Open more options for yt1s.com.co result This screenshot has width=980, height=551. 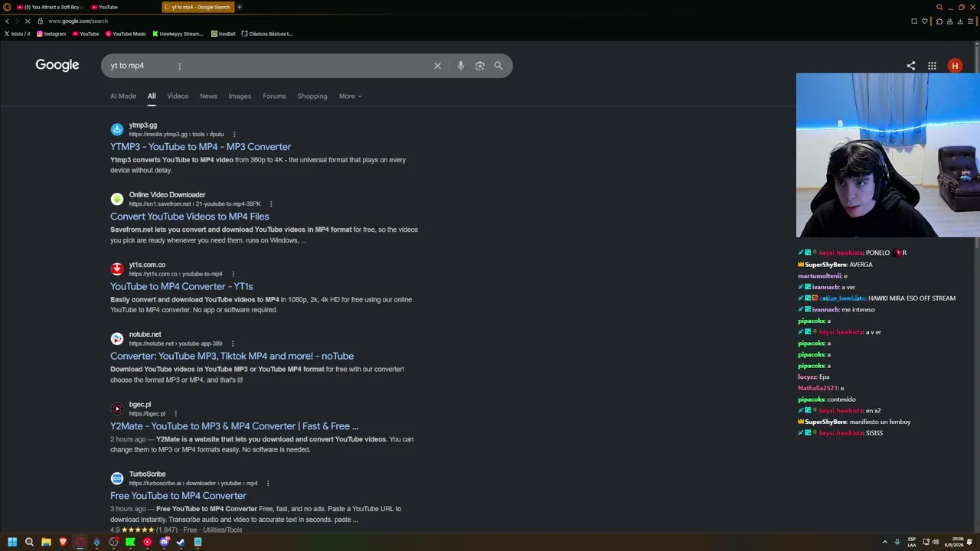pos(233,274)
